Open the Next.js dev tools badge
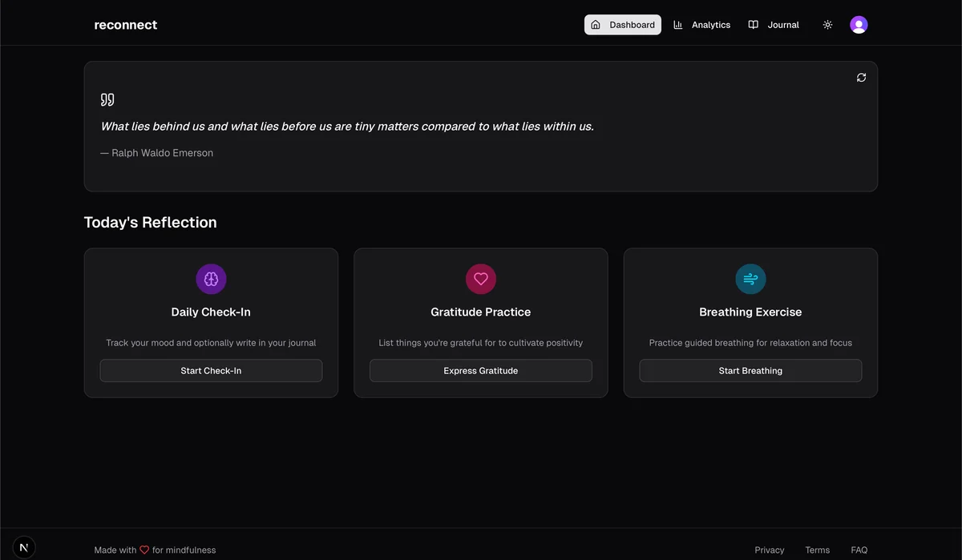The image size is (962, 560). (24, 547)
